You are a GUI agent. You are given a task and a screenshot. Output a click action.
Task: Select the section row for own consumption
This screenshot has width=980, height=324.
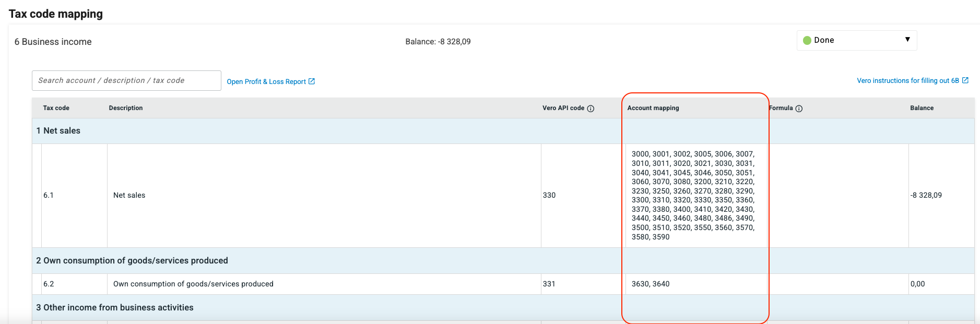(x=503, y=261)
